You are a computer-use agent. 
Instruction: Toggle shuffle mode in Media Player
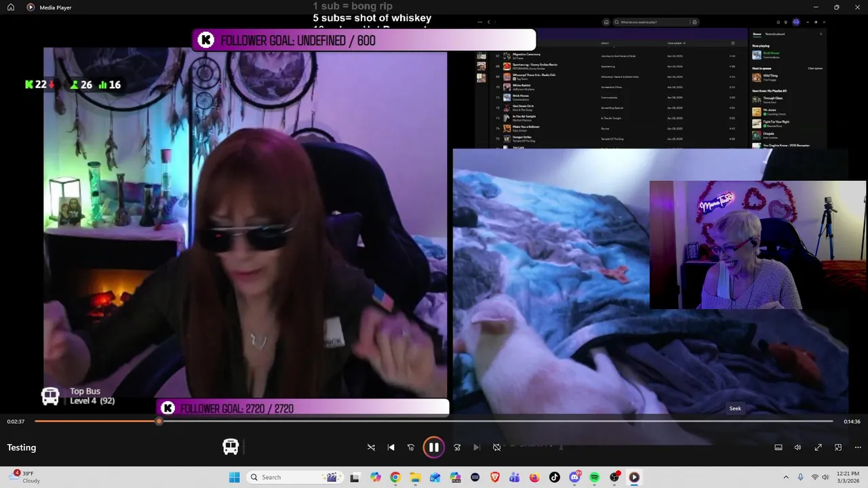pos(371,447)
